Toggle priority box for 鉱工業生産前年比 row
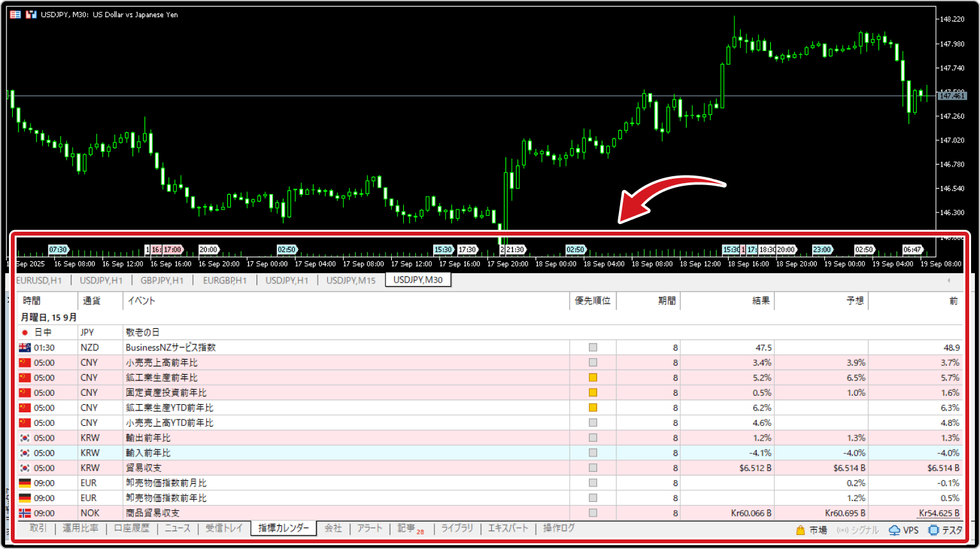Image resolution: width=980 pixels, height=549 pixels. [593, 378]
